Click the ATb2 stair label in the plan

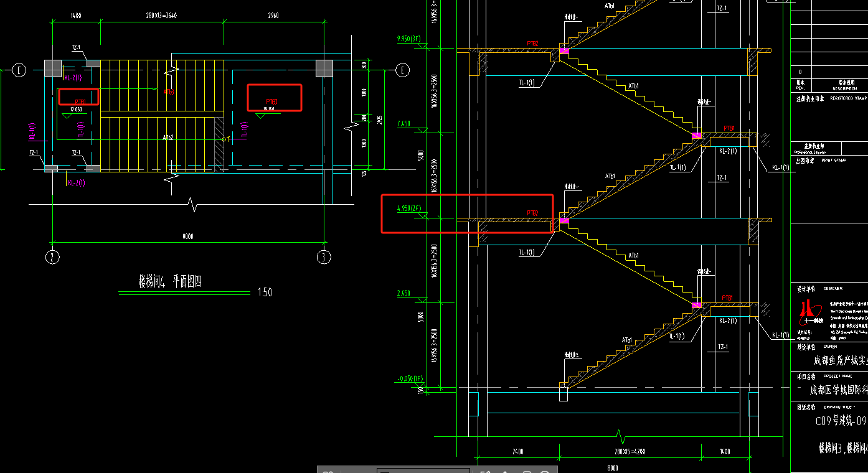coord(168,137)
